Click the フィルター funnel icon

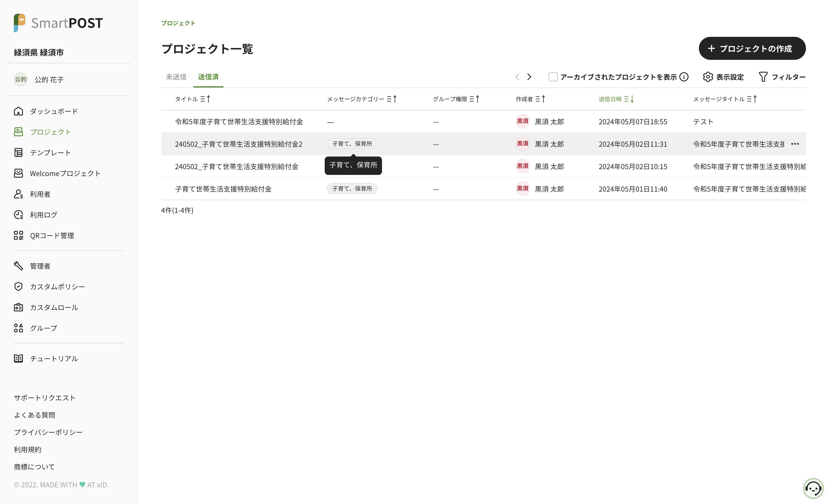763,77
